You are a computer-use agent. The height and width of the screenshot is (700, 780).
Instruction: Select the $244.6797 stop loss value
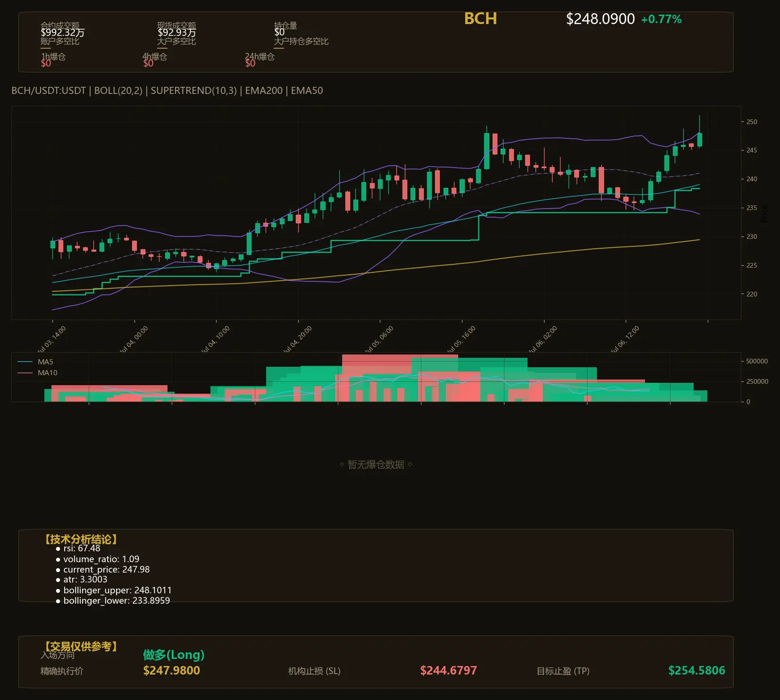coord(449,671)
